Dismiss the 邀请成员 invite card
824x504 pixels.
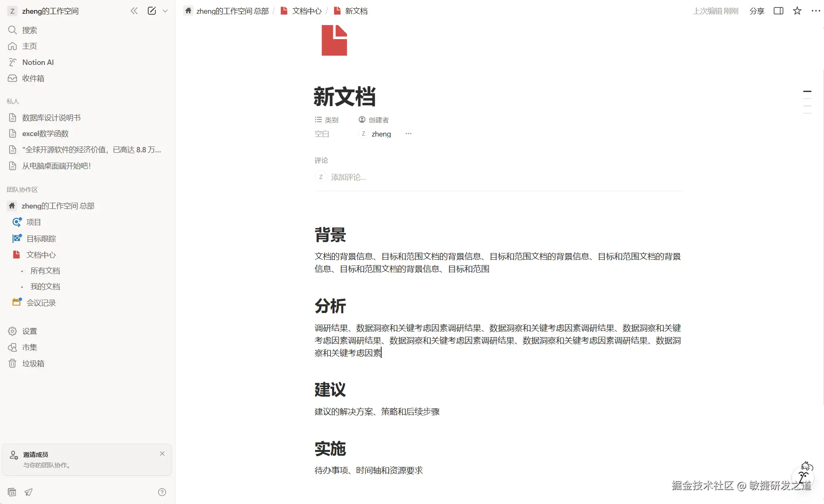(162, 454)
